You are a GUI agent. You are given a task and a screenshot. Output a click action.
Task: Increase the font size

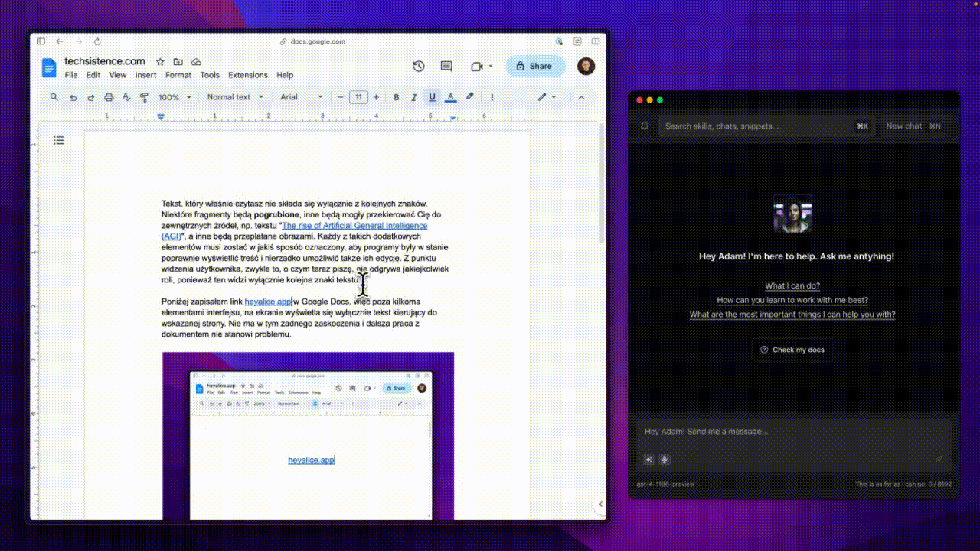[x=376, y=97]
